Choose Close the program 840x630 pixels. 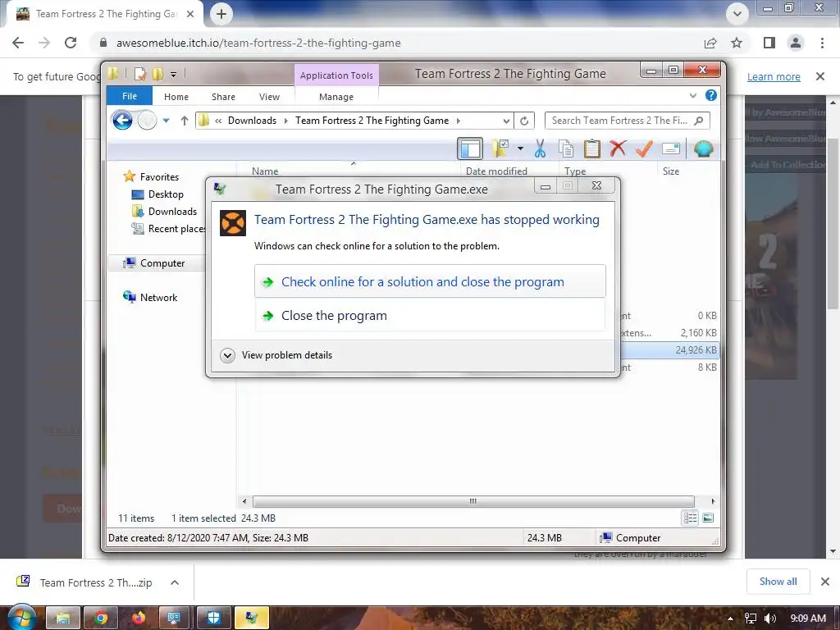[x=430, y=316]
